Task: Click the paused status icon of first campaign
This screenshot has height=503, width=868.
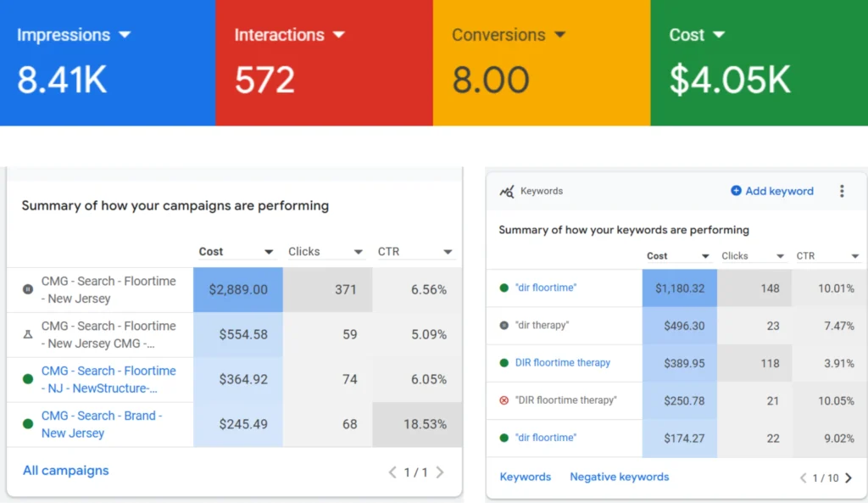Action: pos(28,289)
